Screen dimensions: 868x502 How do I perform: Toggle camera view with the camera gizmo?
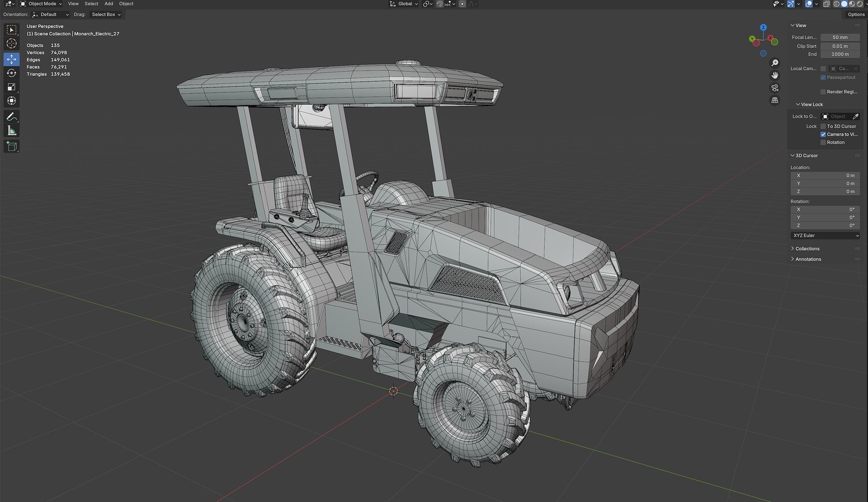point(775,88)
